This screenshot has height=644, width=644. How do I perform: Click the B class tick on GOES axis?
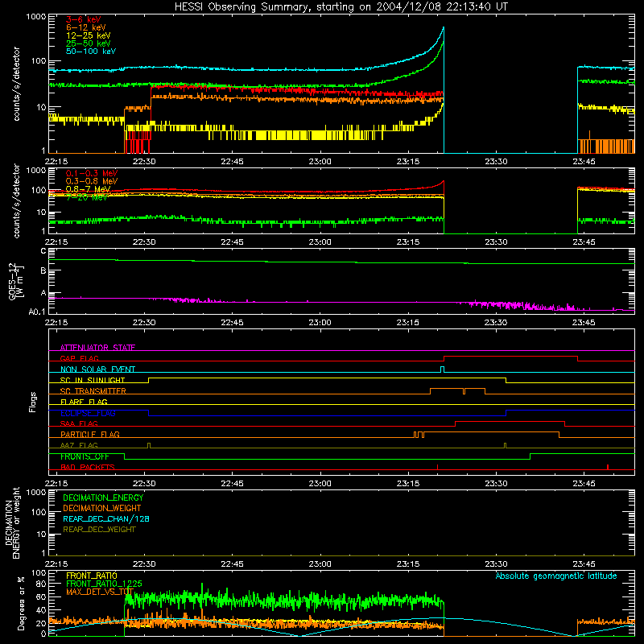(x=43, y=270)
